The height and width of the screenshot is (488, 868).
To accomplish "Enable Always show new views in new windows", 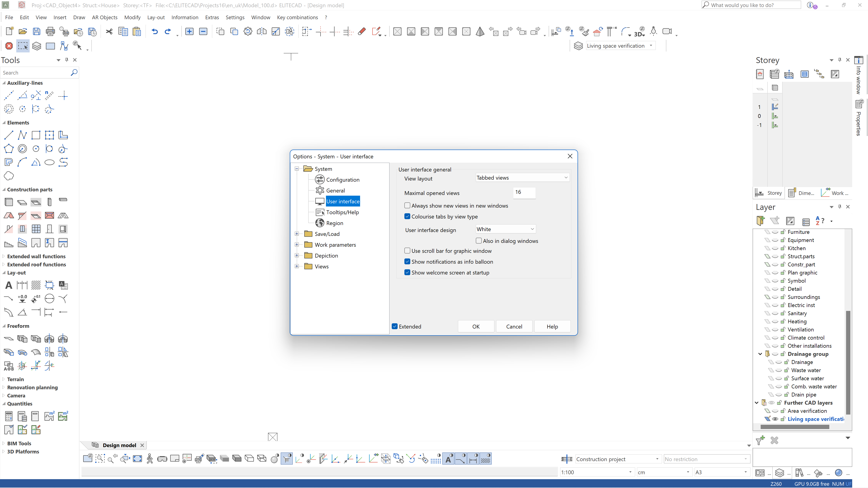I will coord(407,205).
